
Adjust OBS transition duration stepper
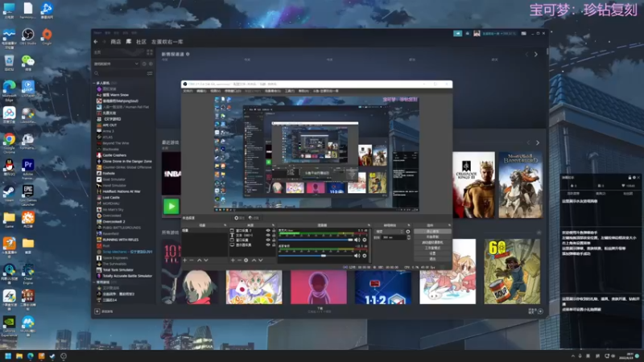pyautogui.click(x=409, y=237)
